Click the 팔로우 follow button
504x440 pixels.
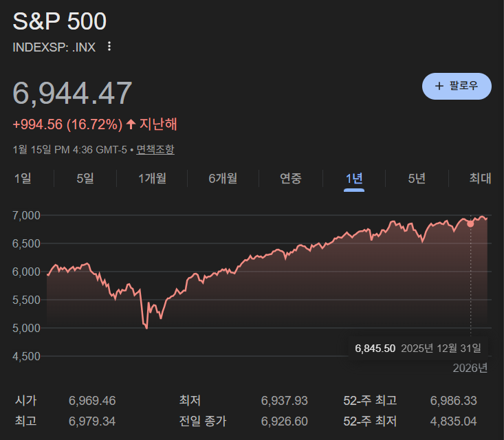click(457, 87)
